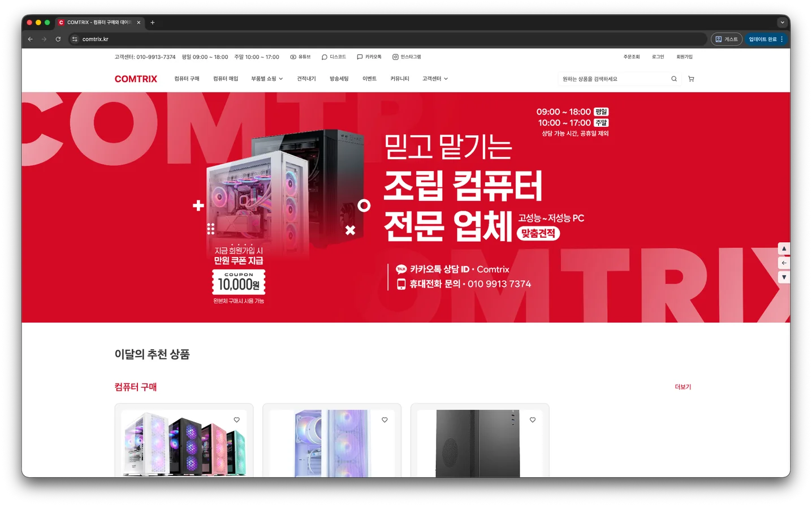This screenshot has width=812, height=506.
Task: Click the 고객센터: 010-9913-7374 text
Action: (x=145, y=57)
